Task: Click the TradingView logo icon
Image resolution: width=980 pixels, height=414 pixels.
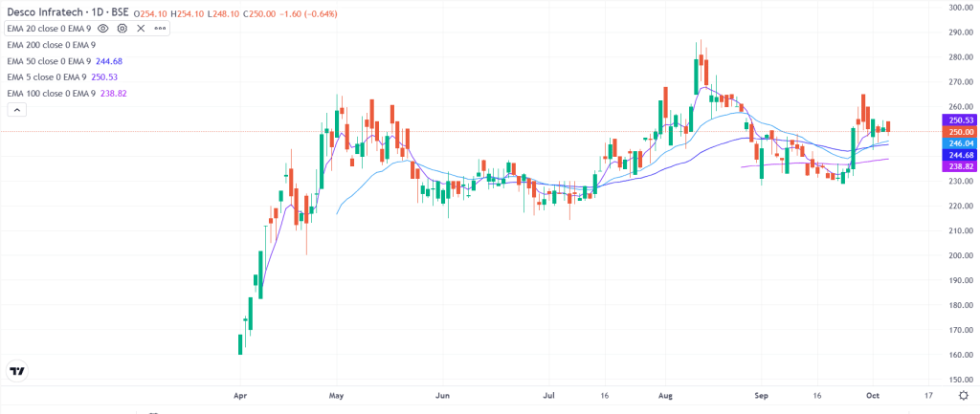Action: pyautogui.click(x=16, y=371)
